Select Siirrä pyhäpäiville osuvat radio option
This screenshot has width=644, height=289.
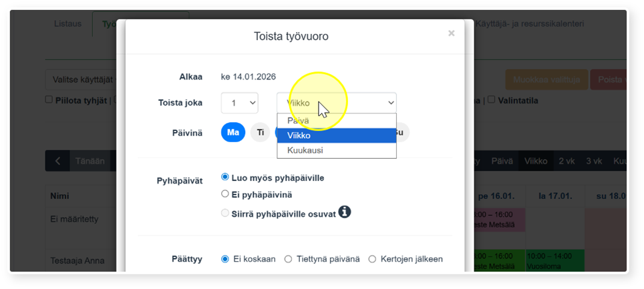224,213
